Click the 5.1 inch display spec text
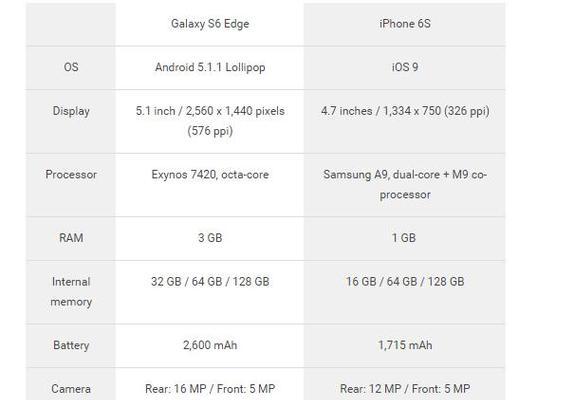Screen dimensions: 574x400 click(x=210, y=121)
